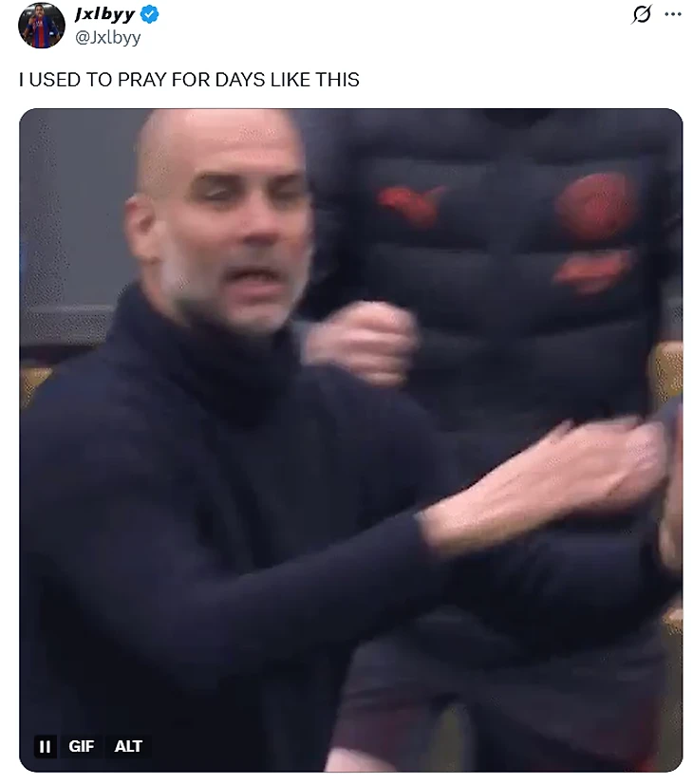
Task: Open the GIF media in full view
Action: (350, 440)
